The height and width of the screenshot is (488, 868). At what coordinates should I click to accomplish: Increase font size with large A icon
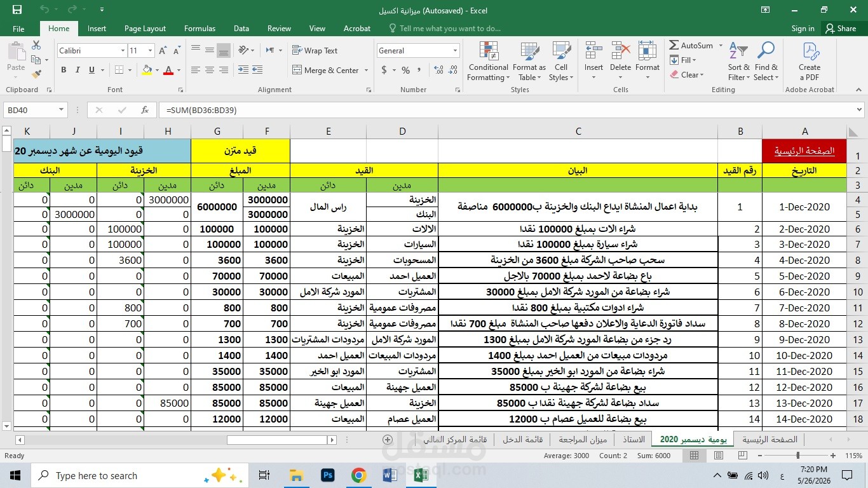pos(163,51)
